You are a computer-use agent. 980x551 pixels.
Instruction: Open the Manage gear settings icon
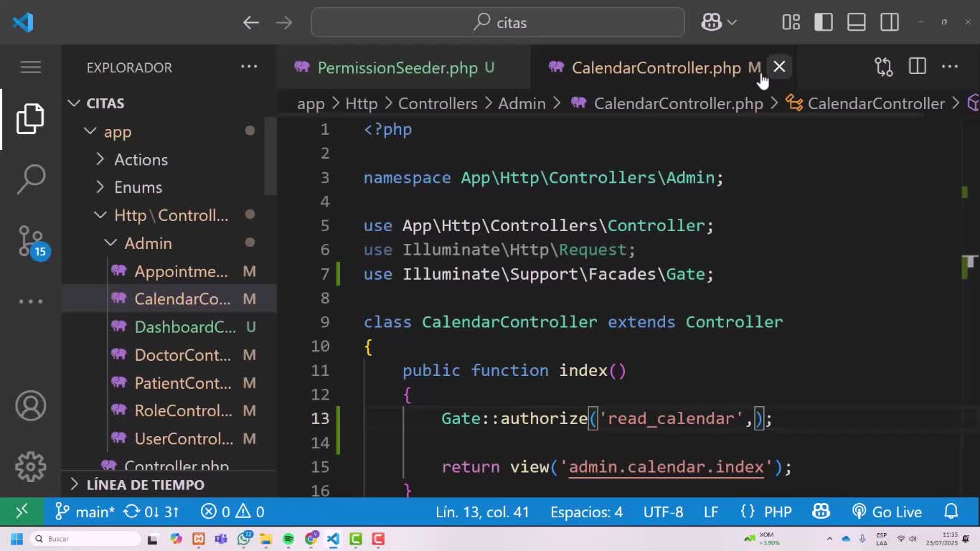(31, 467)
